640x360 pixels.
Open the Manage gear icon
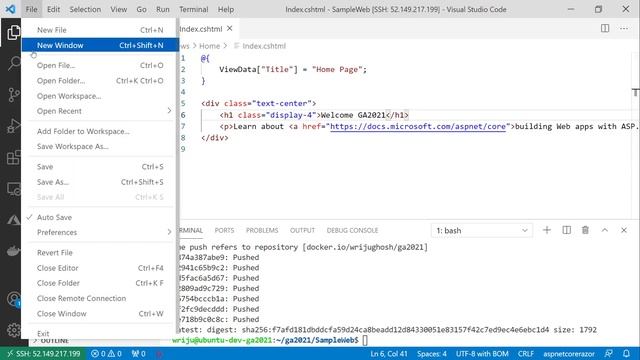point(13,330)
